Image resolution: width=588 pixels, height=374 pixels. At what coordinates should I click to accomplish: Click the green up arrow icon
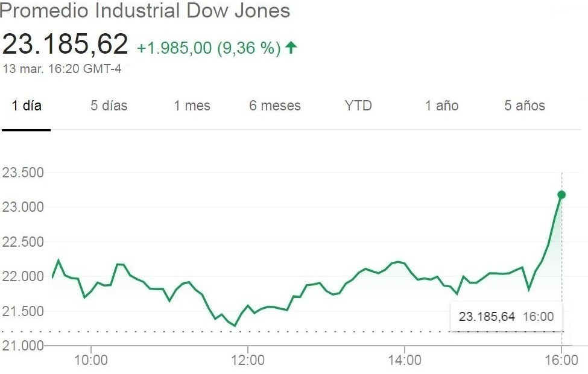[291, 48]
